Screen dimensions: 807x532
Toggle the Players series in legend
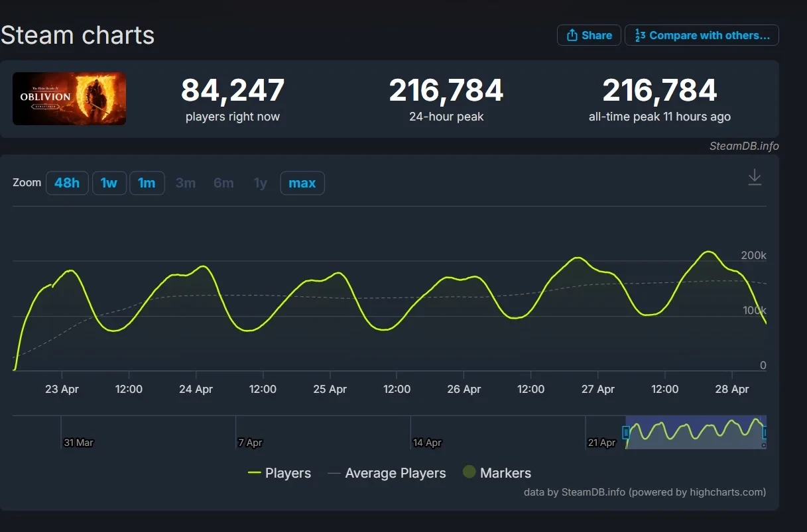pos(279,473)
